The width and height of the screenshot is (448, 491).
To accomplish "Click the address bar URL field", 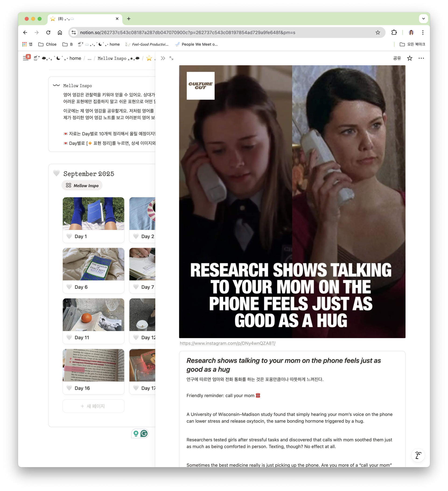I will click(187, 32).
